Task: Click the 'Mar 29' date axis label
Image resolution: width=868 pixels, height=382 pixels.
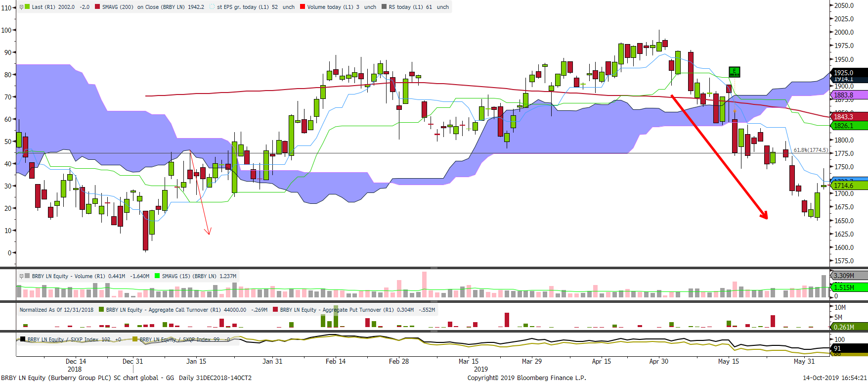Action: point(532,361)
